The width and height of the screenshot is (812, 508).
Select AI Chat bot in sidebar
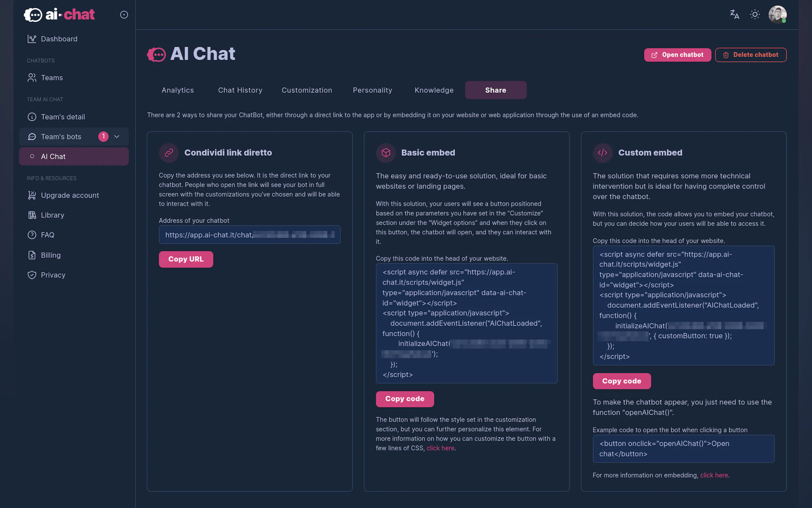53,156
